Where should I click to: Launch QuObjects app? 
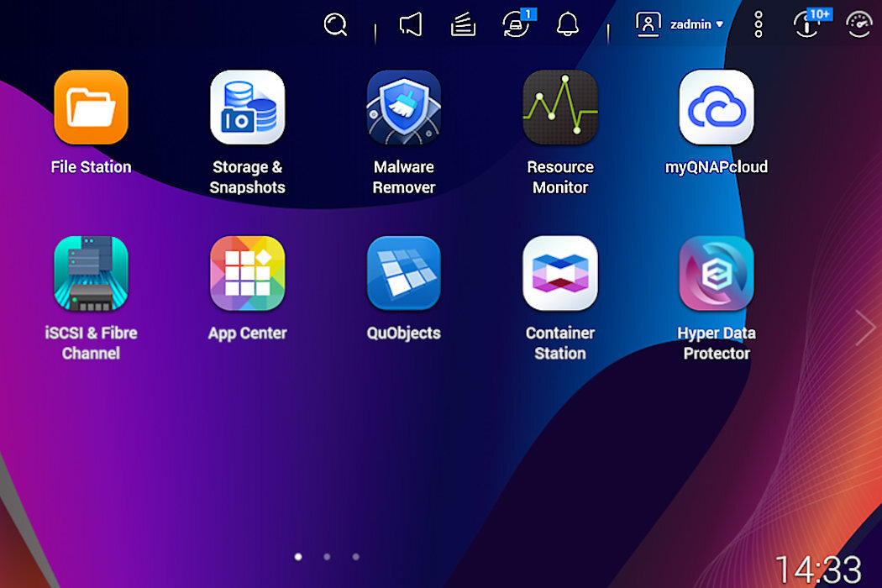404,273
